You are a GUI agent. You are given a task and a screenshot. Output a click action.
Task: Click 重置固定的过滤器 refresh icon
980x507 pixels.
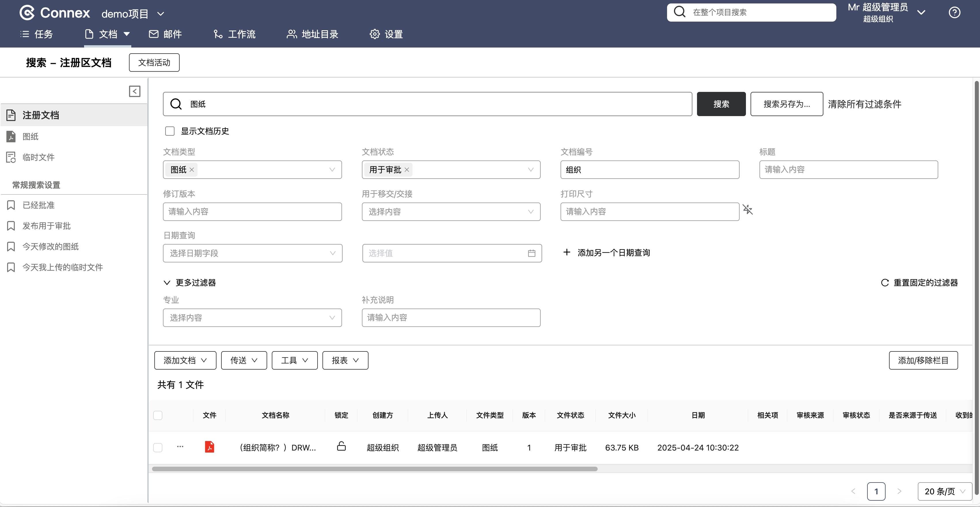click(885, 283)
